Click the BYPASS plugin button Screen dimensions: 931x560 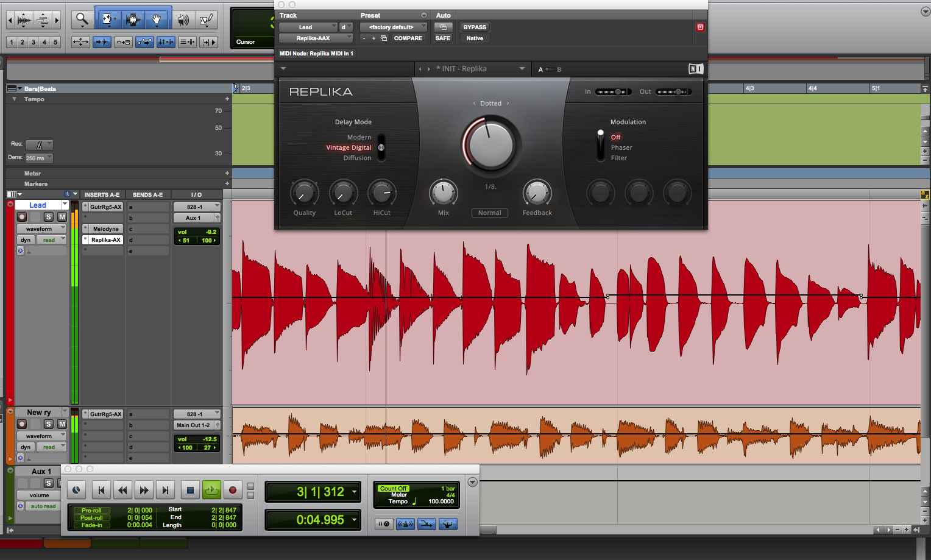coord(475,27)
